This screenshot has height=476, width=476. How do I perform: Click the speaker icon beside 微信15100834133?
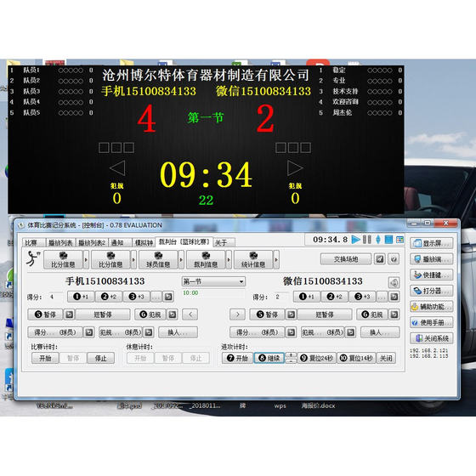pos(394,282)
